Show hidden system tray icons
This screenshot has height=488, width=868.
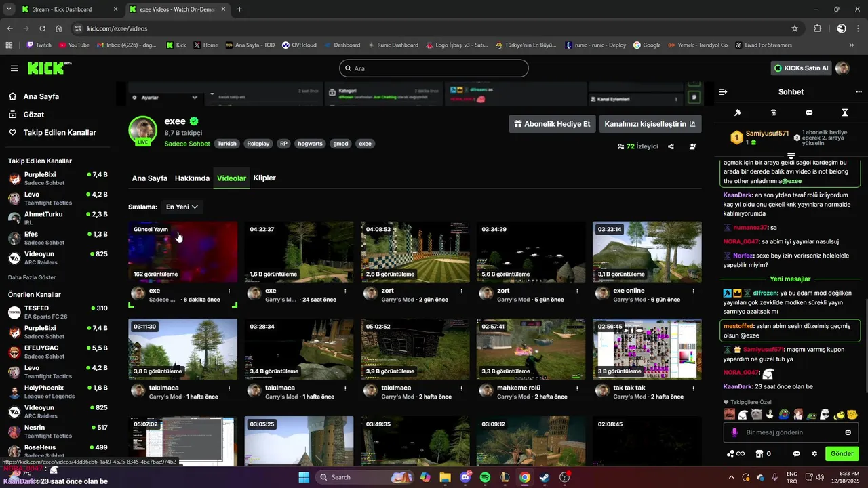(x=731, y=477)
